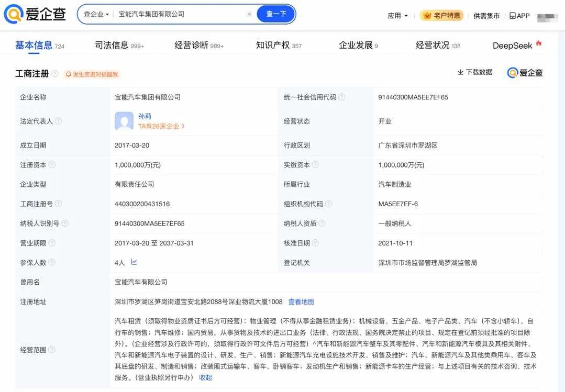This screenshot has height=392, width=565.
Task: Click the blurred user account avatar
Action: (x=547, y=17)
